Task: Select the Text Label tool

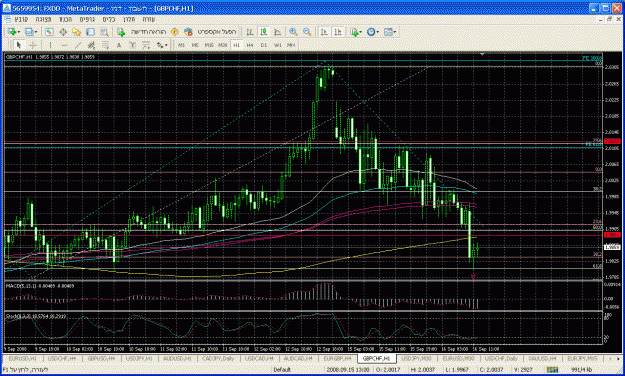Action: pos(132,45)
